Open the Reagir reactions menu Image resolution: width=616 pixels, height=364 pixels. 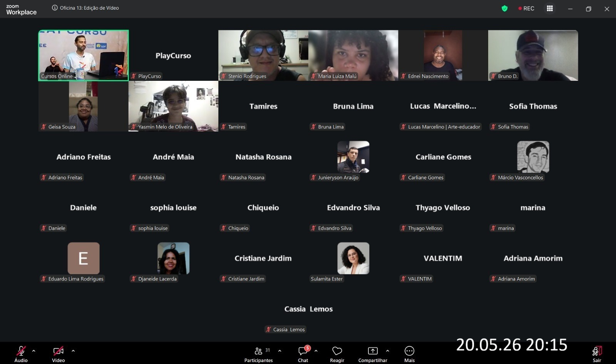(337, 354)
